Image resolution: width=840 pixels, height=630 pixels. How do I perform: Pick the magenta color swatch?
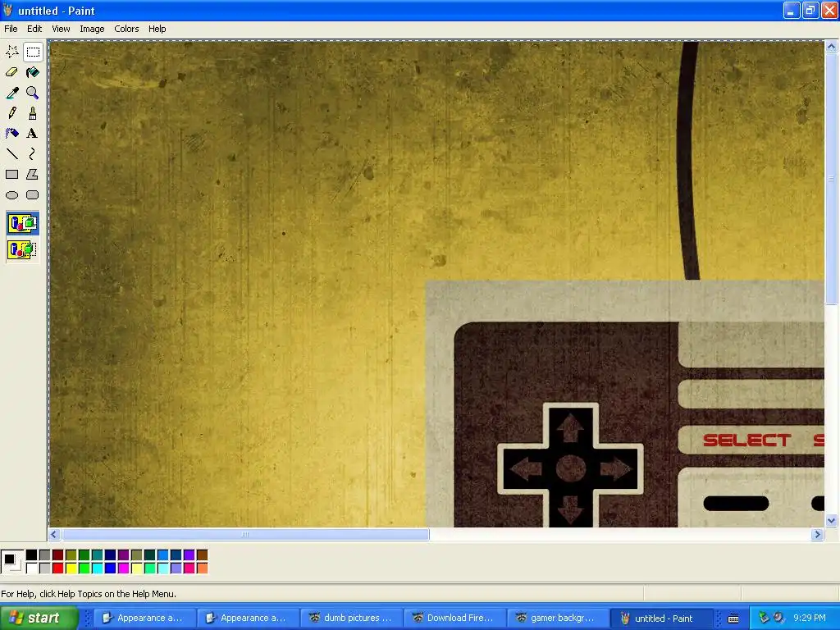click(x=123, y=568)
